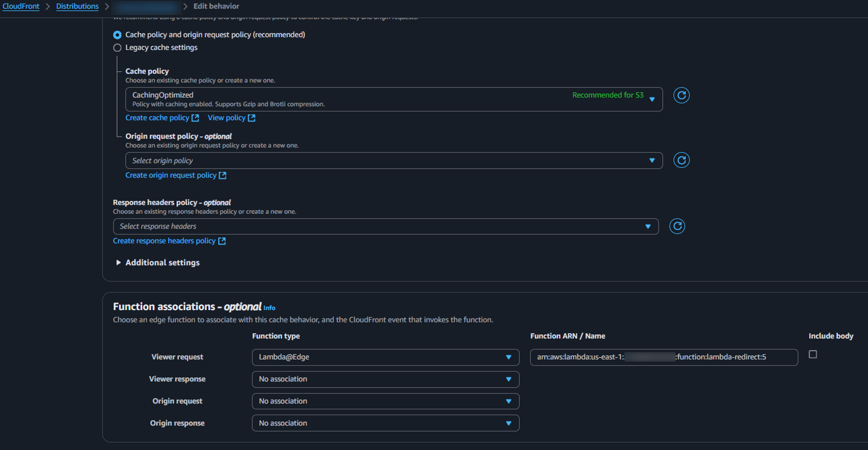Image resolution: width=868 pixels, height=450 pixels.
Task: Click external icon beside Create origin request policy
Action: coord(222,175)
